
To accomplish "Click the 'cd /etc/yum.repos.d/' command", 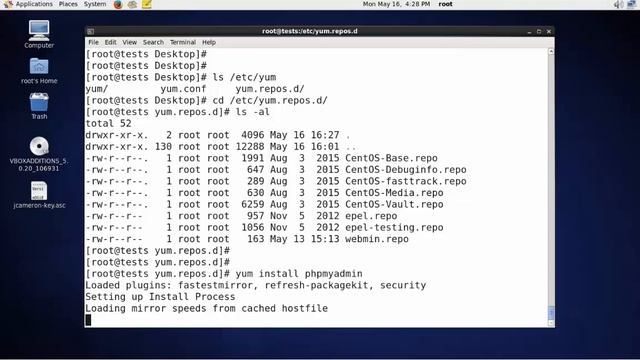I will click(270, 100).
